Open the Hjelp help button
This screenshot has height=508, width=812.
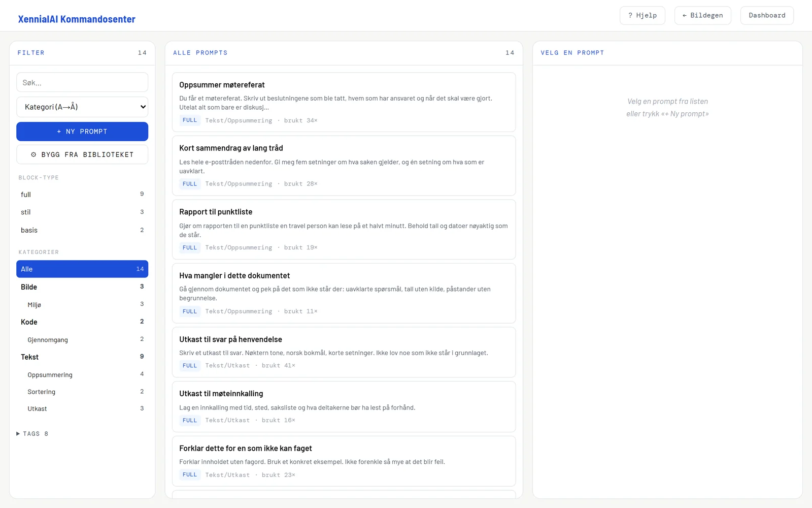coord(642,15)
